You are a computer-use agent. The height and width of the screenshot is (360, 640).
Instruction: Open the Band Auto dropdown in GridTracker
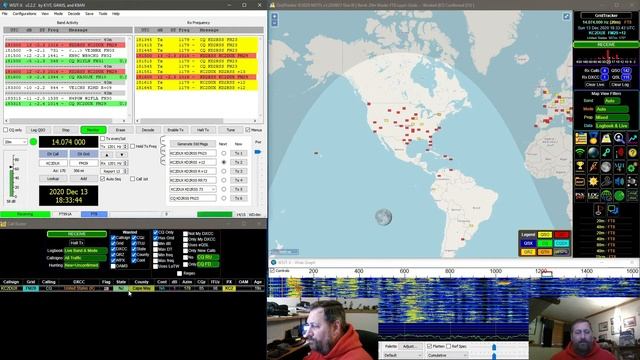point(612,101)
